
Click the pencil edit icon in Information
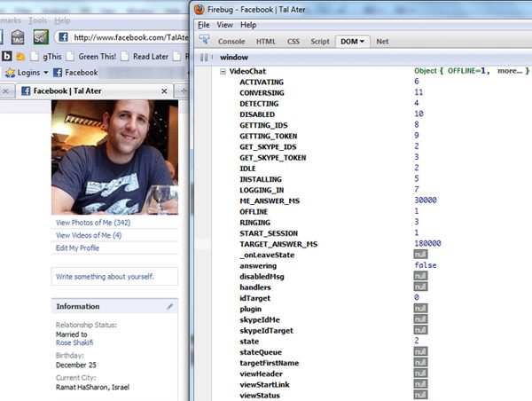[x=170, y=307]
